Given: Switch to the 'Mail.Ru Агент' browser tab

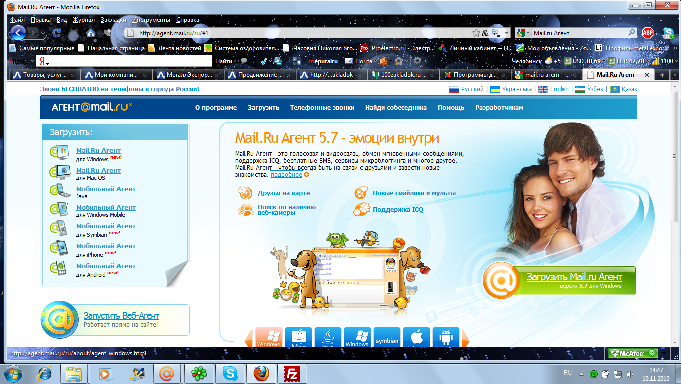Looking at the screenshot, I should click(615, 75).
